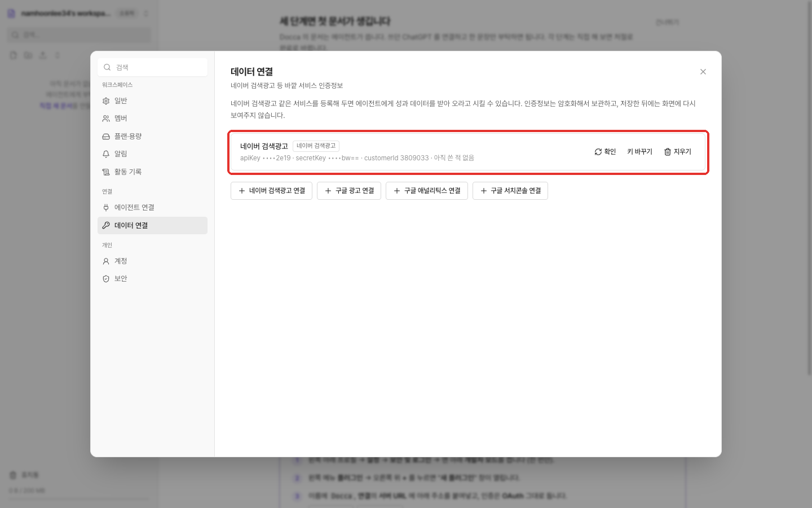Open the 계정 settings section

tap(152, 261)
